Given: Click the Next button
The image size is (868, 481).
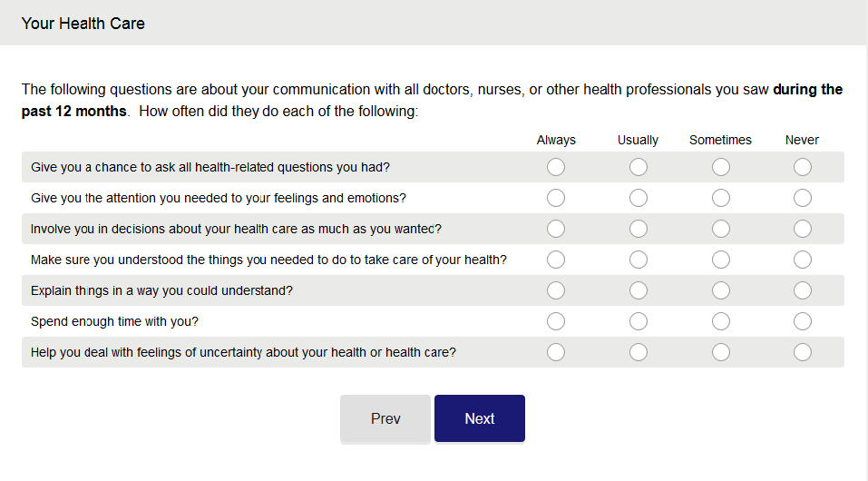Looking at the screenshot, I should 479,418.
